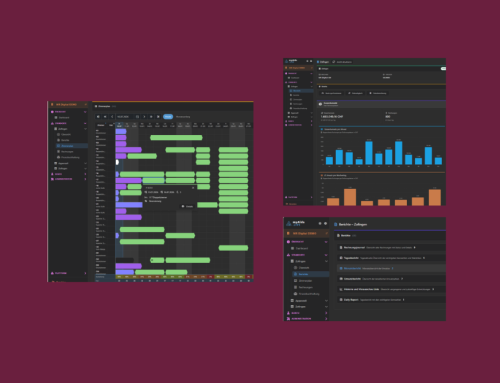Close the reservation popup in Zimmerplan

point(193,188)
